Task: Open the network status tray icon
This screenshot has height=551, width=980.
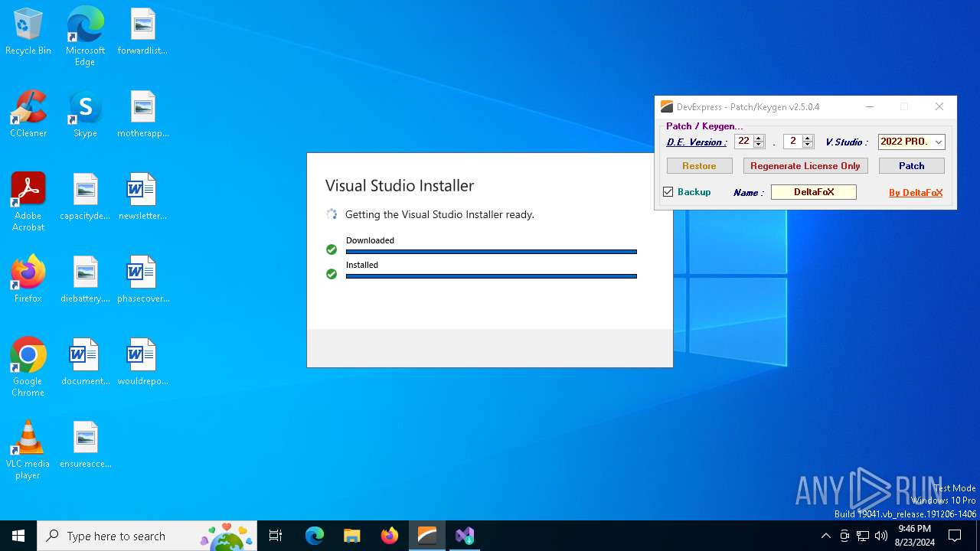Action: point(863,536)
